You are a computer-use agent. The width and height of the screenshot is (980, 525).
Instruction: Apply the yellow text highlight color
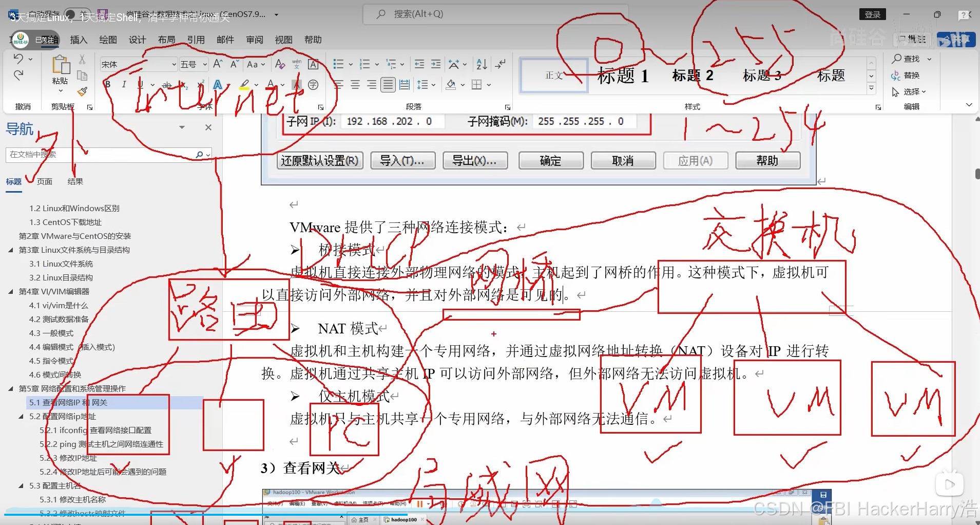coord(244,85)
